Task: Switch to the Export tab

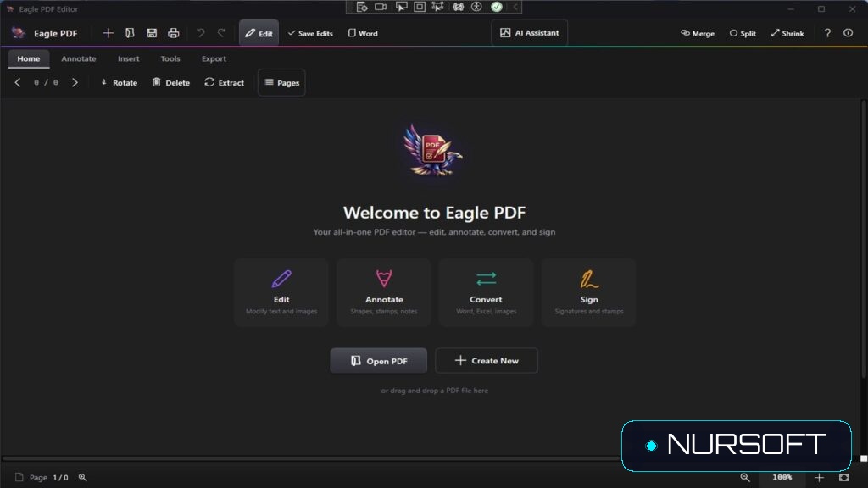Action: pyautogui.click(x=214, y=58)
